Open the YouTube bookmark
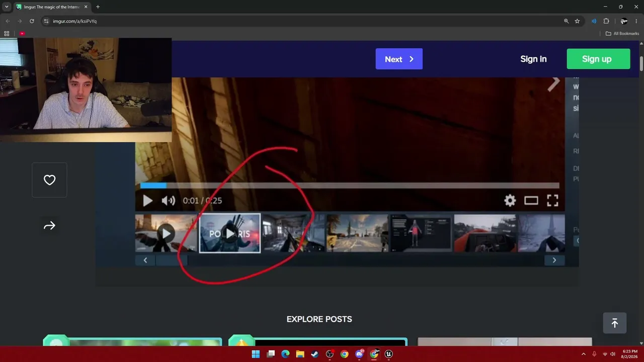 [22, 34]
